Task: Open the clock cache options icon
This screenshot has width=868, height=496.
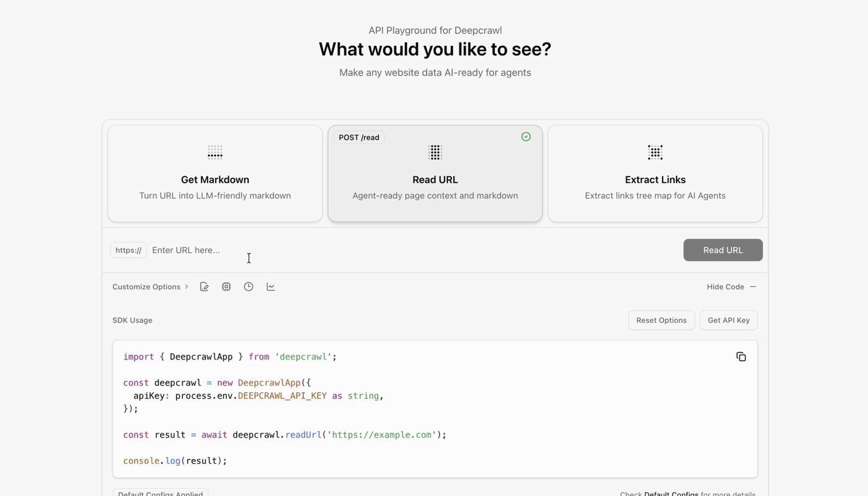Action: tap(249, 286)
